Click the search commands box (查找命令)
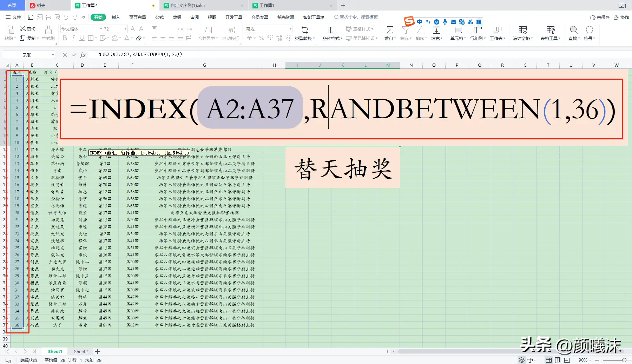This screenshot has height=364, width=632. point(356,17)
